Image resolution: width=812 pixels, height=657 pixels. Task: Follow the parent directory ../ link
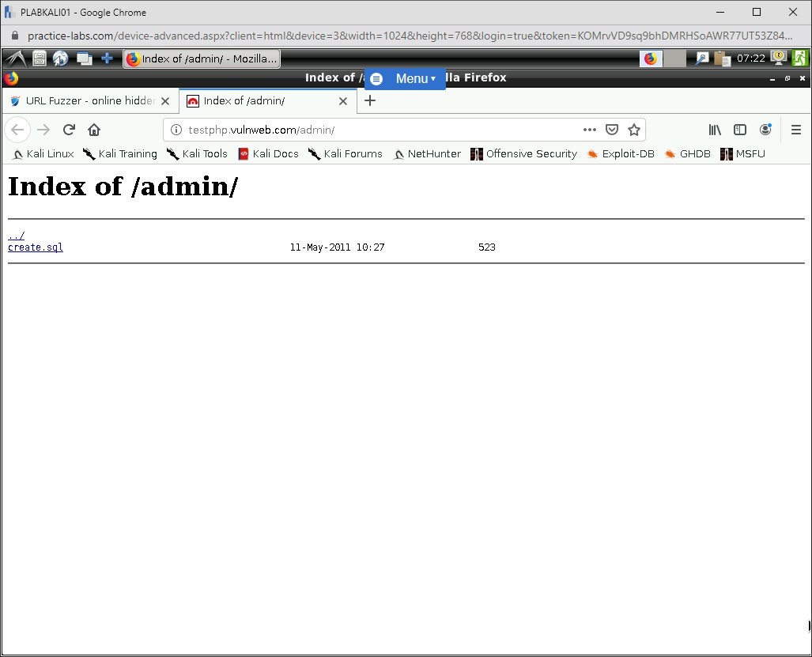tap(16, 235)
